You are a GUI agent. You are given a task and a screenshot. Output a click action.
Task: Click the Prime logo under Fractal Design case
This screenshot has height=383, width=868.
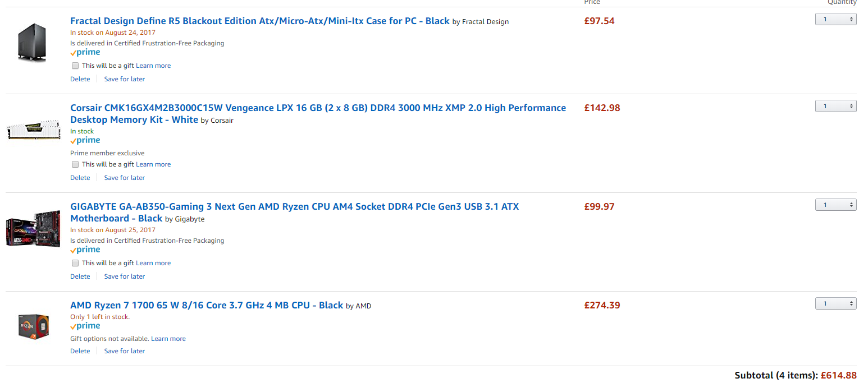click(x=85, y=52)
